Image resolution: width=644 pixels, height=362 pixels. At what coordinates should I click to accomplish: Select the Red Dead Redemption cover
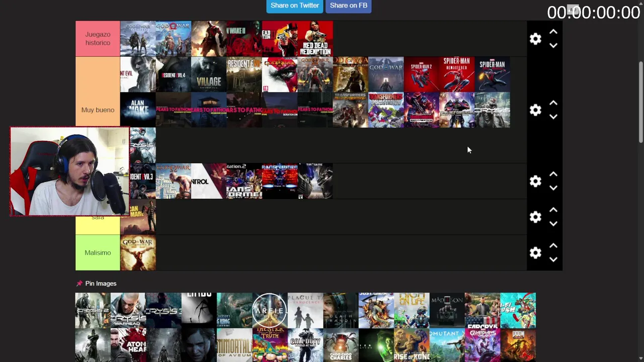(x=315, y=39)
